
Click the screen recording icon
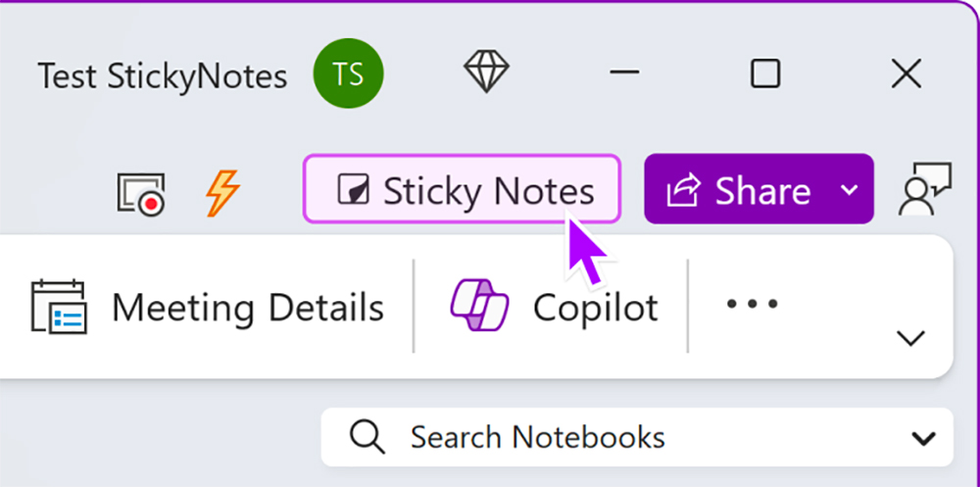point(141,194)
